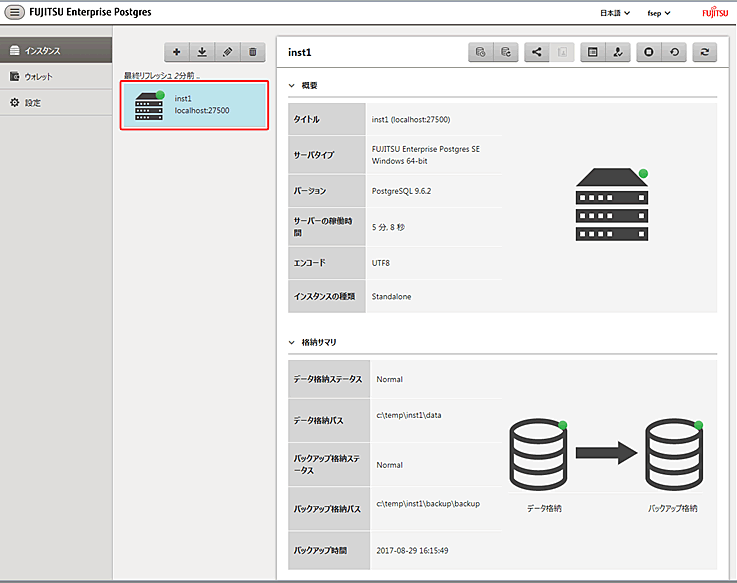The height and width of the screenshot is (583, 737).
Task: Click the user-with-checkmark icon
Action: [x=618, y=52]
